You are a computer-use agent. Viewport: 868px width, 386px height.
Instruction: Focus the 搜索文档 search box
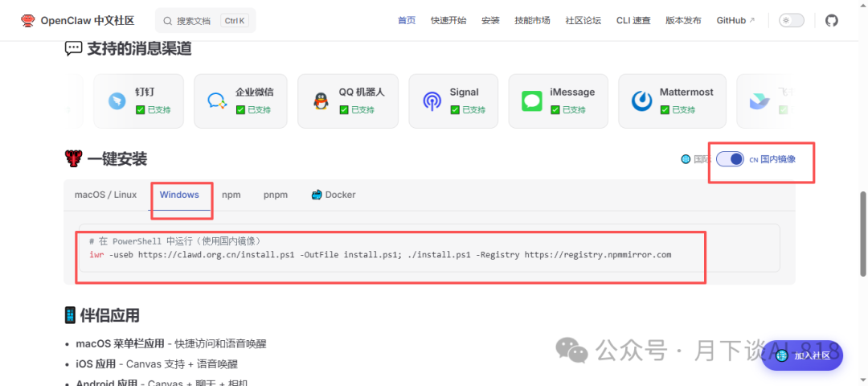tap(206, 20)
